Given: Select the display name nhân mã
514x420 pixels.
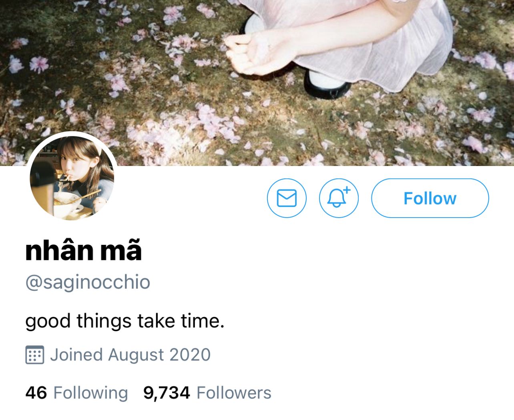Looking at the screenshot, I should coord(84,251).
